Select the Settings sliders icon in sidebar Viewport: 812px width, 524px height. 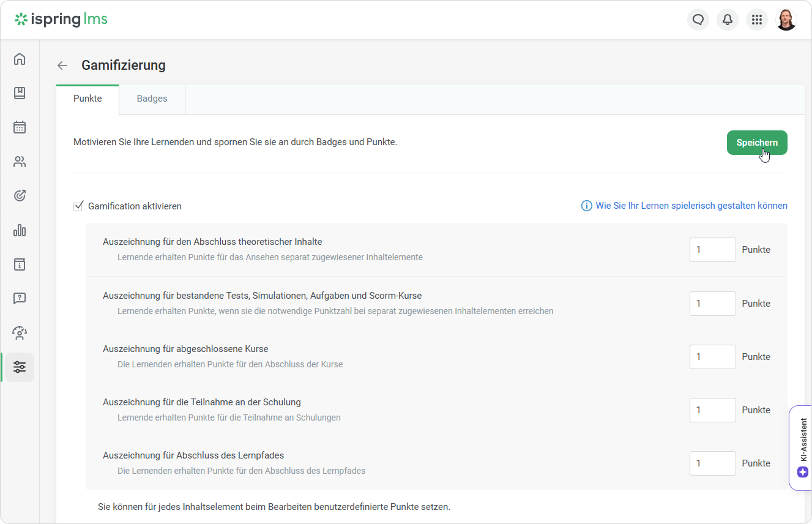pos(20,367)
